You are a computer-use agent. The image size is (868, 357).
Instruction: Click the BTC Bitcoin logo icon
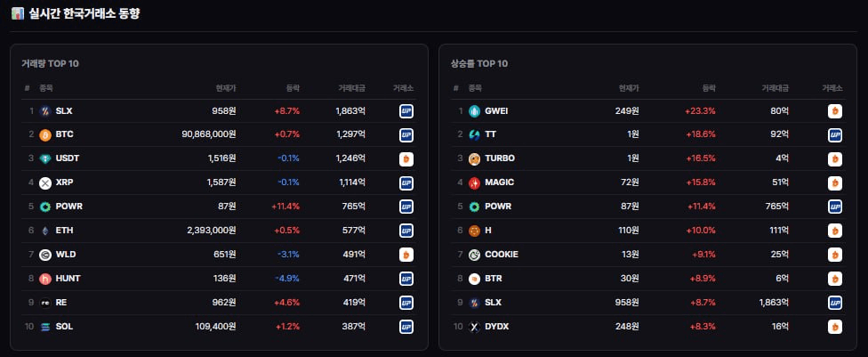click(44, 135)
